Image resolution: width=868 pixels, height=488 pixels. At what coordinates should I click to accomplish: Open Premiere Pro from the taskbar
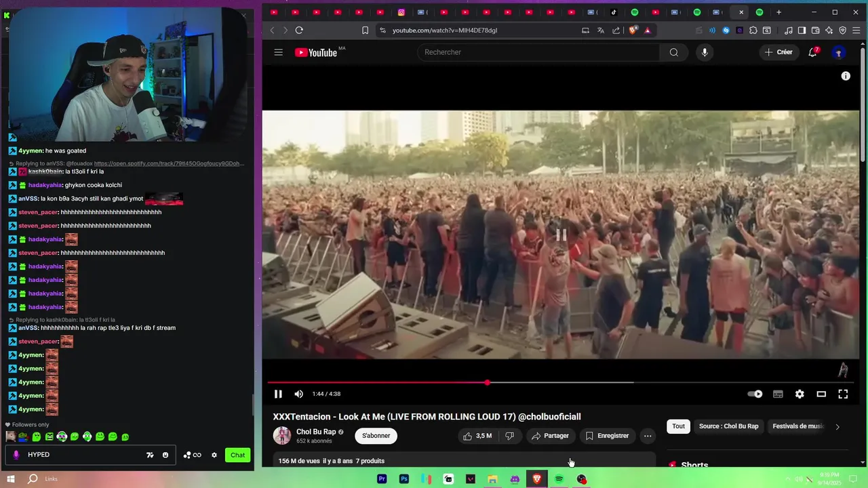click(x=382, y=479)
